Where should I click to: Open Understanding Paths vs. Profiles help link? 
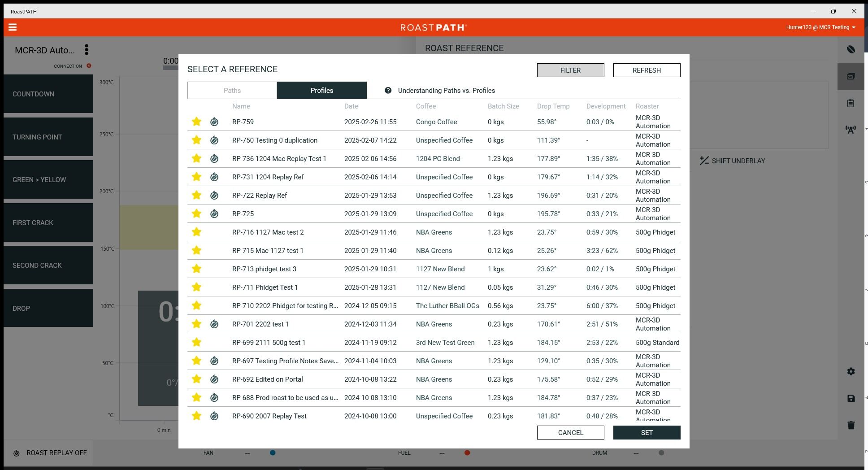(x=447, y=91)
